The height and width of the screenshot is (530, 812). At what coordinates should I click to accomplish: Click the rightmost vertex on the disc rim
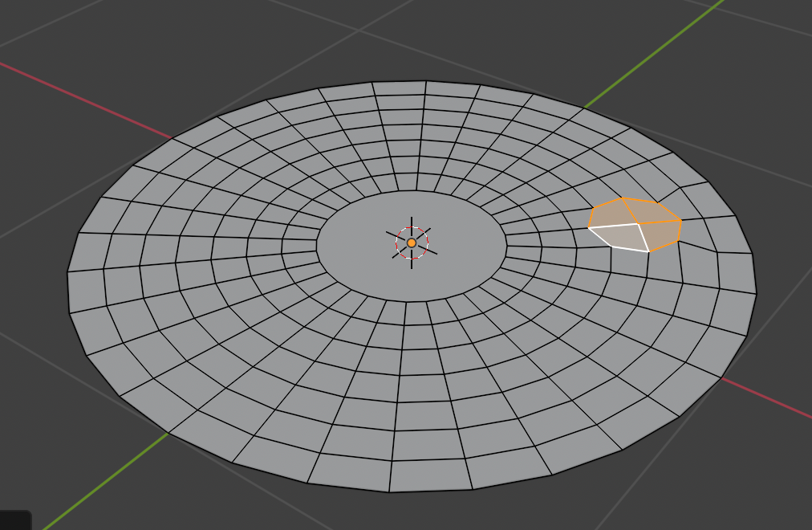point(756,292)
